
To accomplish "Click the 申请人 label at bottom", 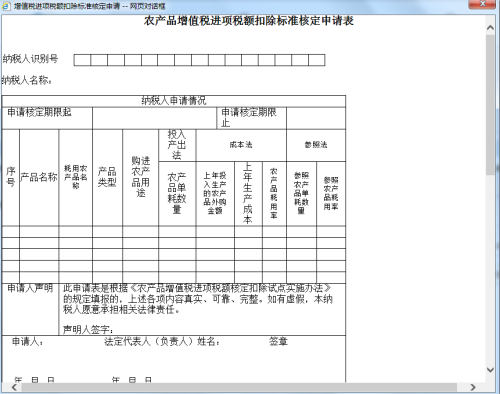I will [x=28, y=342].
